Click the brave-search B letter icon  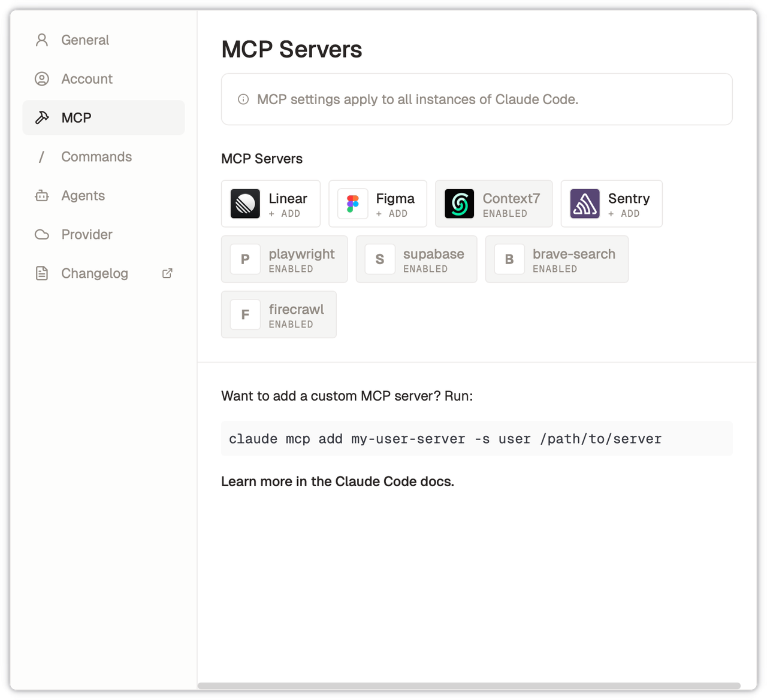tap(509, 259)
